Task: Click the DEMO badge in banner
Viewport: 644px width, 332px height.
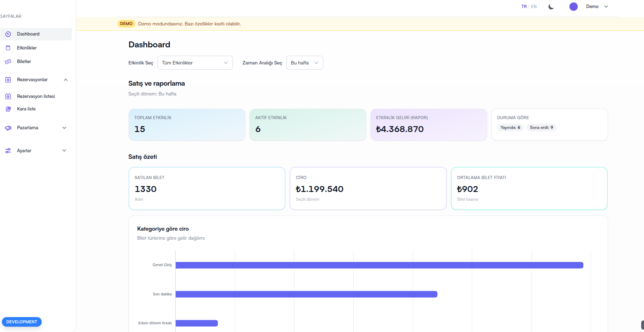Action: (126, 24)
